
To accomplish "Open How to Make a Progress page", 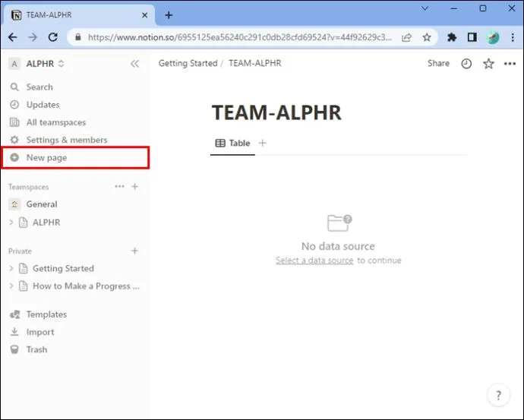I will [x=86, y=286].
